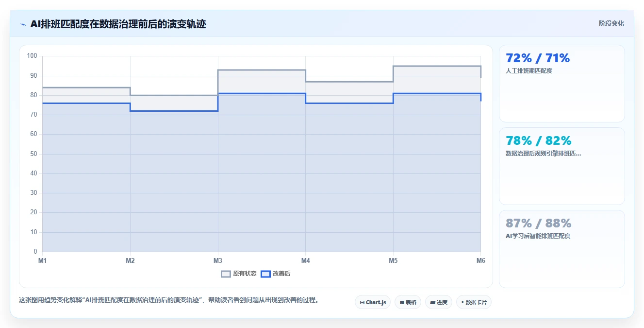Click the M3 x-axis label
The width and height of the screenshot is (644, 328).
tap(218, 261)
